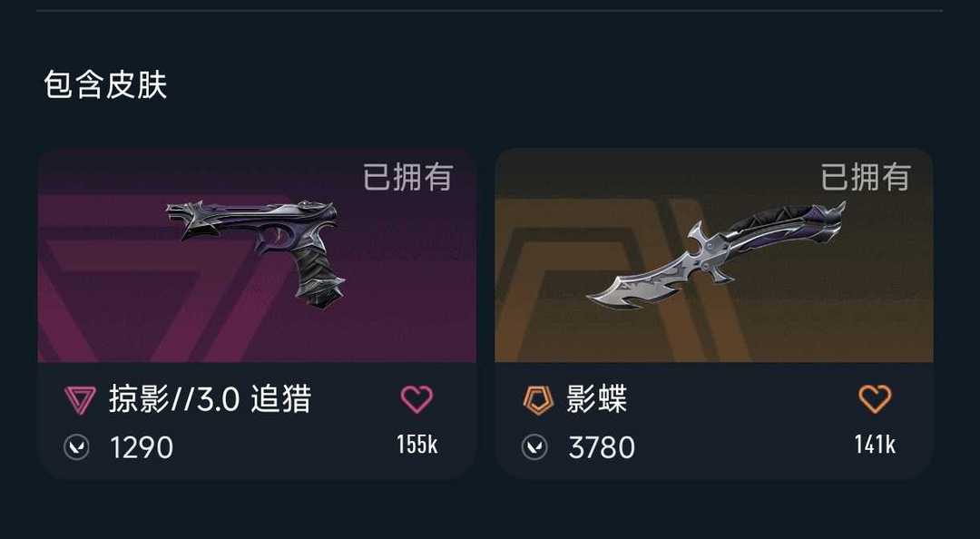Click the pink triangle tier icon
The image size is (980, 539).
pos(80,400)
